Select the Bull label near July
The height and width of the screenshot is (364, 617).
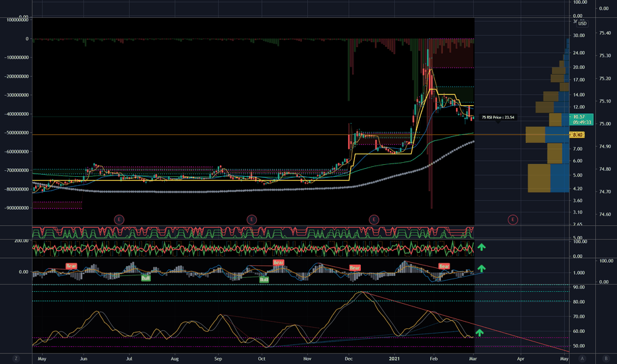point(146,278)
